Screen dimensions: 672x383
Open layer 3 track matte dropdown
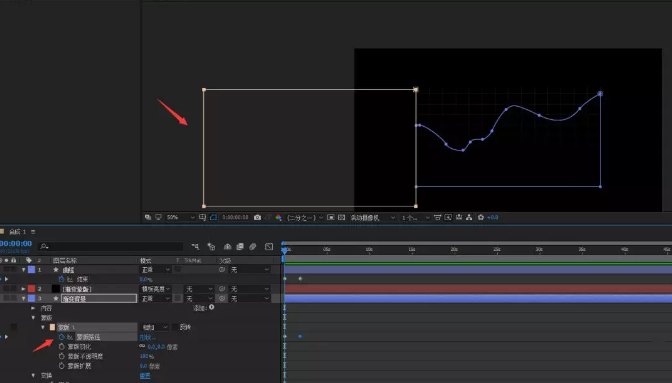199,299
